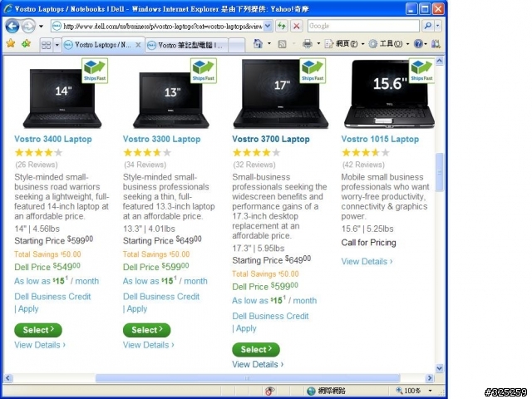Open View Details for Vostro 3700
This screenshot has width=532, height=399.
258,364
